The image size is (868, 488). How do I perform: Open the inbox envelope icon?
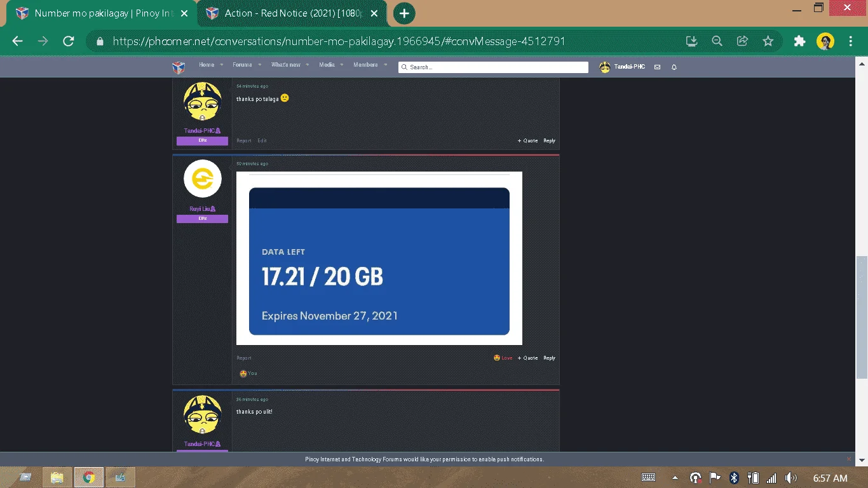[657, 67]
